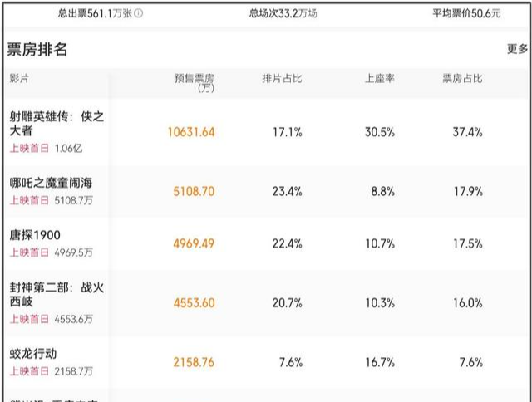The image size is (532, 402).
Task: Open the 更多 link
Action: [x=517, y=49]
